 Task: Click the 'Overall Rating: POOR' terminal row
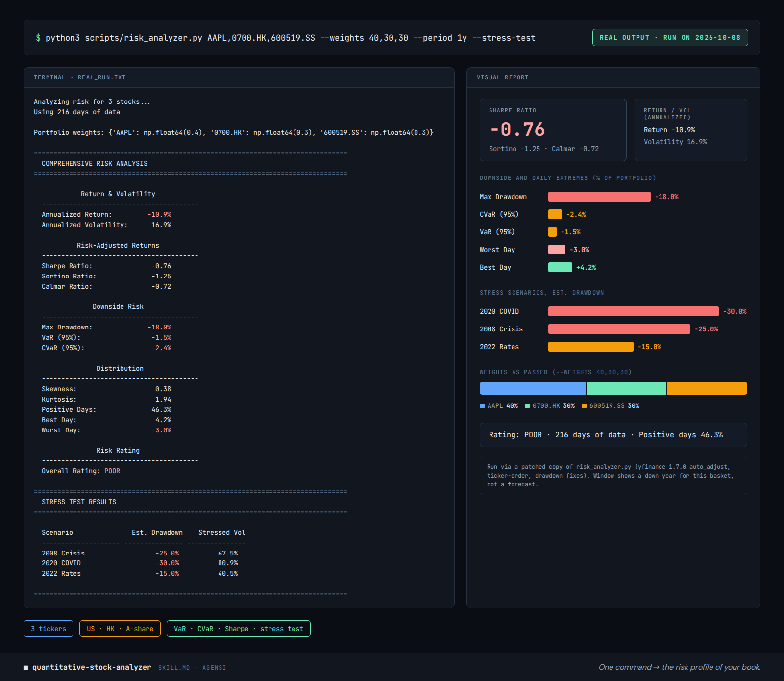[81, 471]
